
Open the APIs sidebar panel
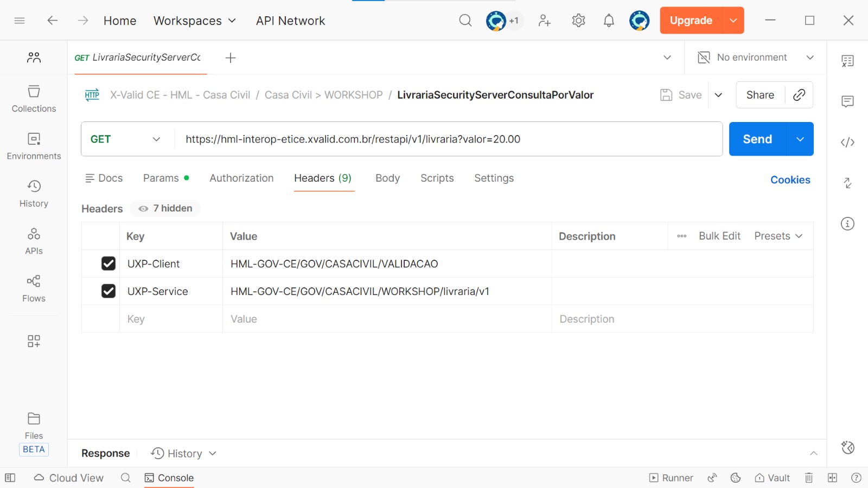(34, 241)
